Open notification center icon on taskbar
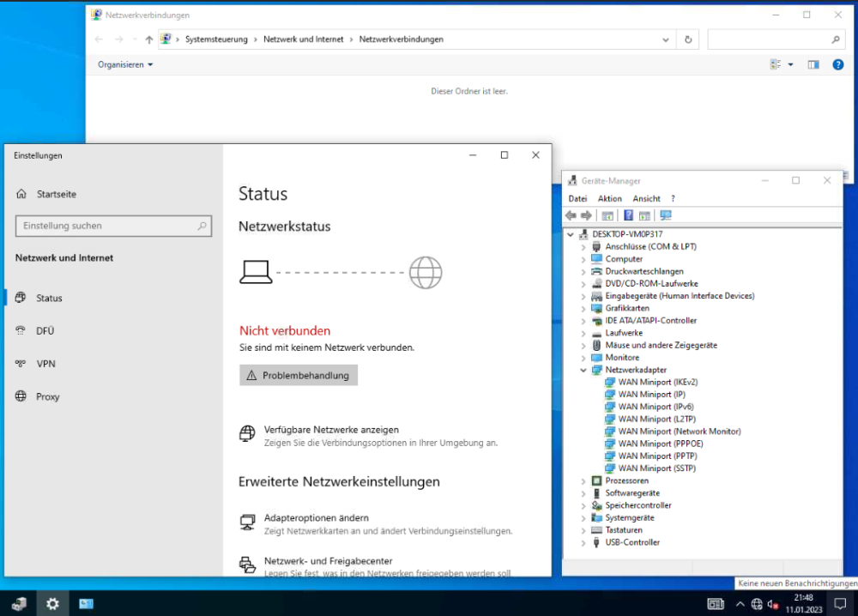This screenshot has width=858, height=616. click(840, 604)
